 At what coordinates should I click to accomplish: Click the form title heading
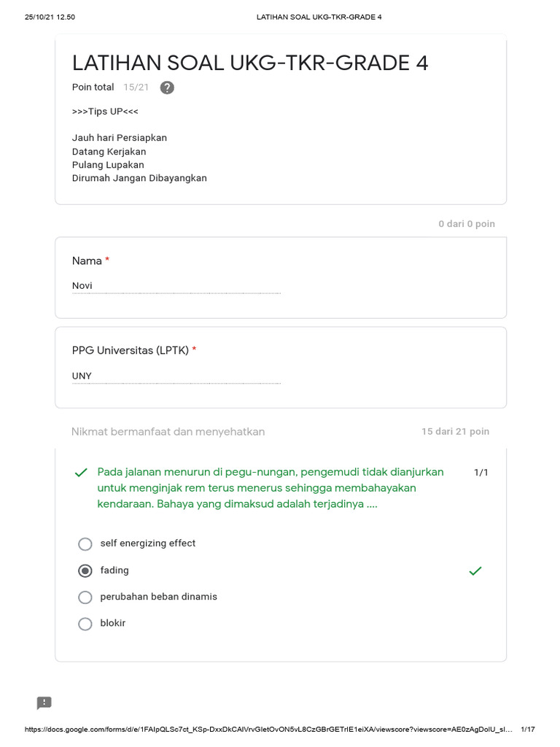(250, 63)
